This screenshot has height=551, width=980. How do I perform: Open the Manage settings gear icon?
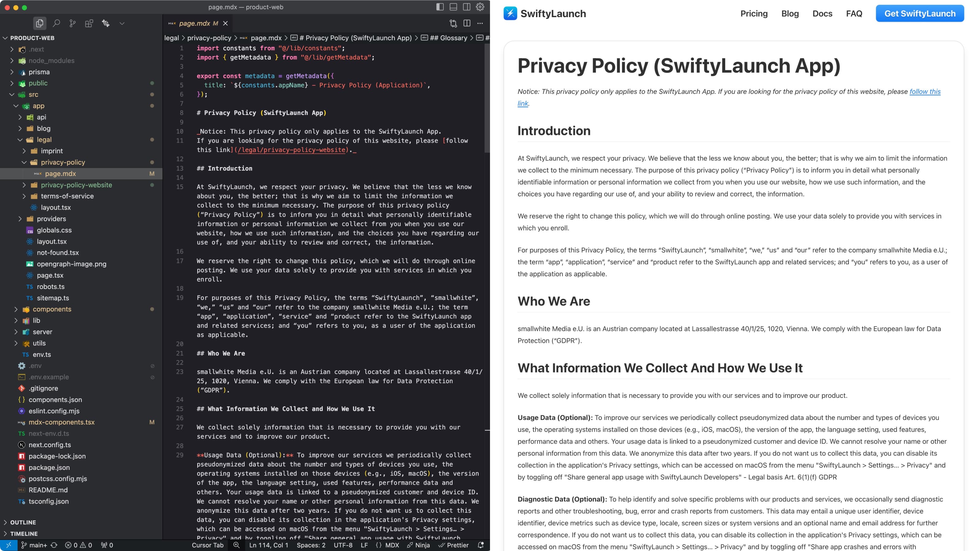click(x=480, y=7)
